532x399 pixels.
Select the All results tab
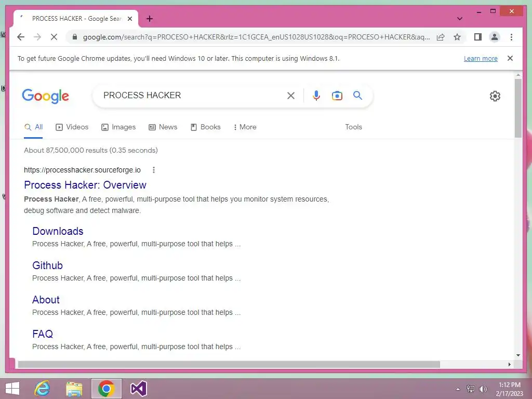tap(34, 127)
